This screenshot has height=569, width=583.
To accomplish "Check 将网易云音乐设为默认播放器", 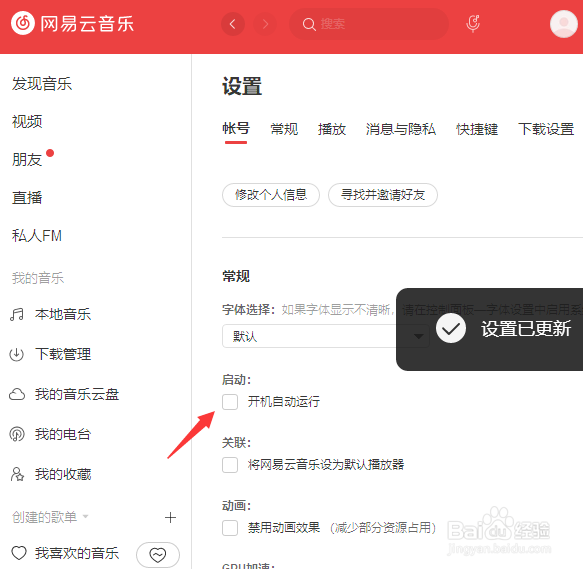I will pyautogui.click(x=230, y=465).
